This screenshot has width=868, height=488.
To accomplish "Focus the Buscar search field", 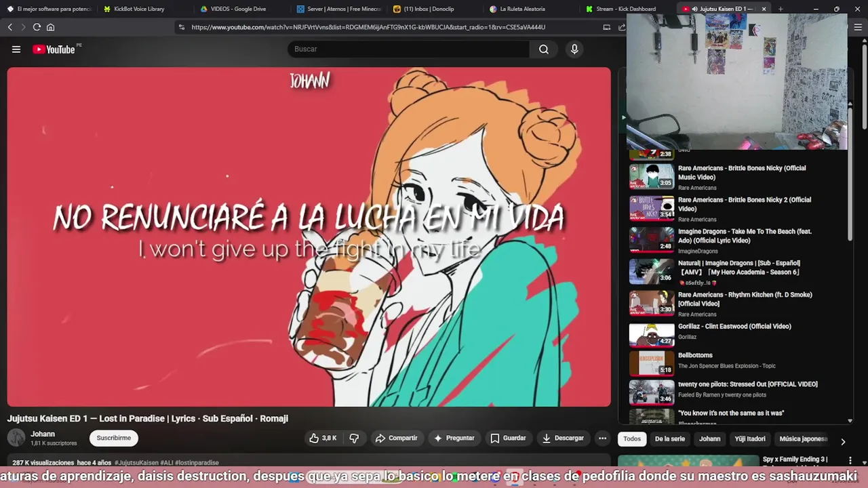I will pos(408,49).
